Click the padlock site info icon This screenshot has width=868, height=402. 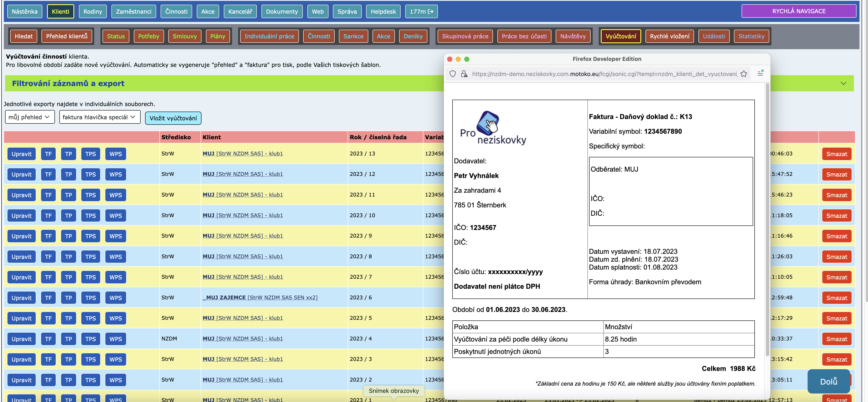click(464, 74)
